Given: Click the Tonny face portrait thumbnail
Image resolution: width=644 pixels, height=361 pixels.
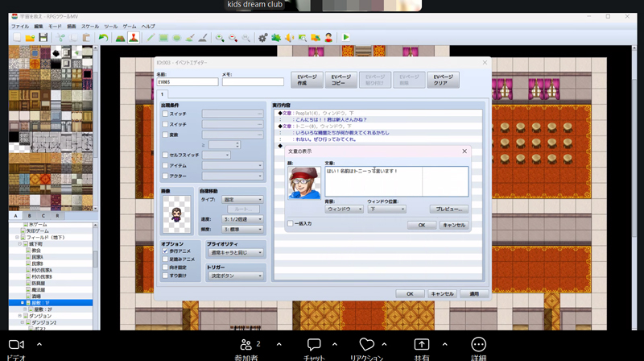Looking at the screenshot, I should click(304, 183).
